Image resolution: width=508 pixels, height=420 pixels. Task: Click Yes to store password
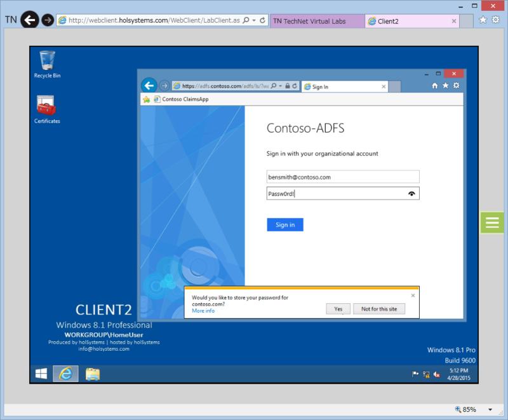pyautogui.click(x=338, y=309)
